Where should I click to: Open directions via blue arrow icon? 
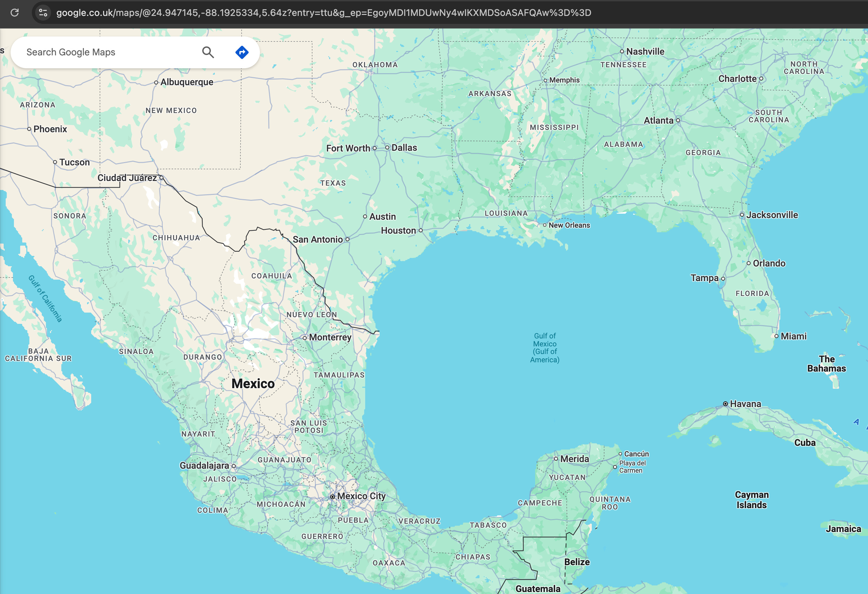(242, 52)
